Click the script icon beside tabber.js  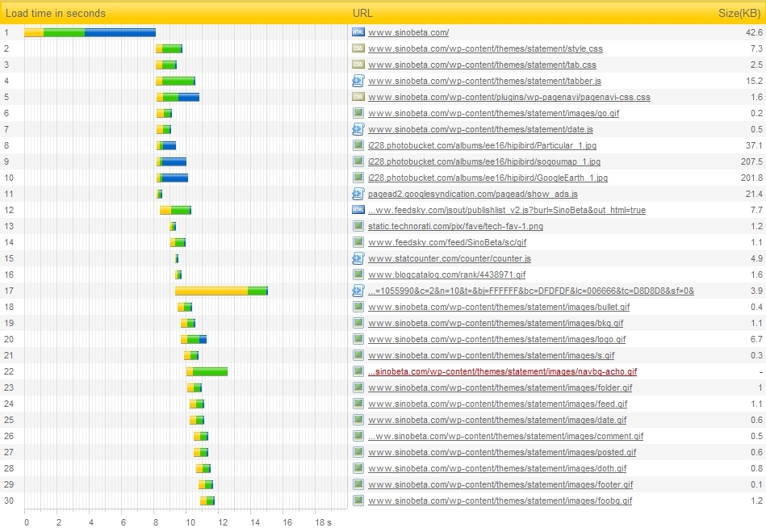358,81
